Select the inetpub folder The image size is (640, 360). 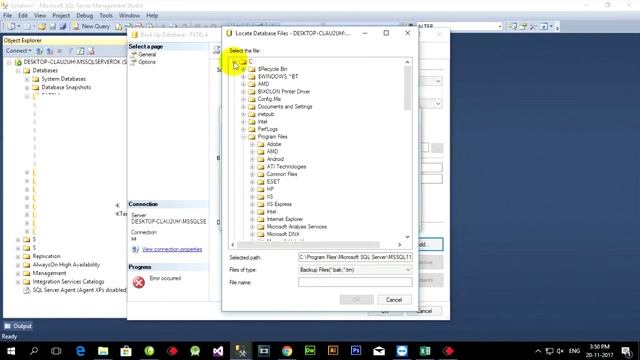pyautogui.click(x=265, y=114)
